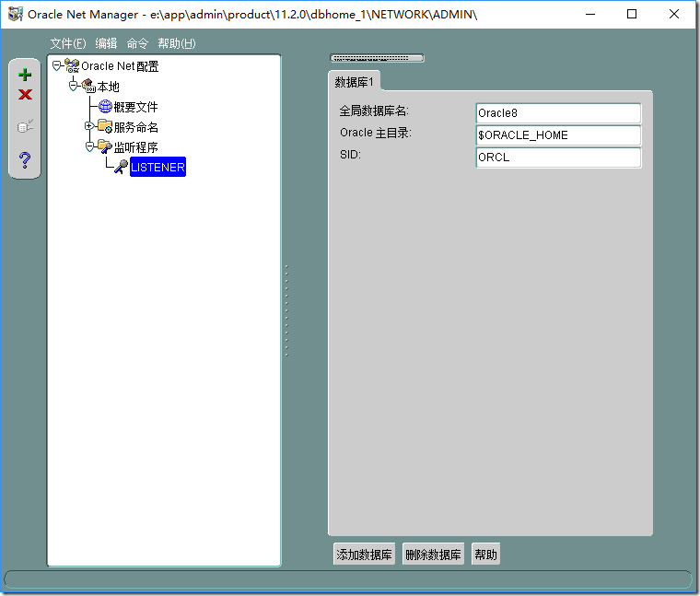This screenshot has width=700, height=596.
Task: Click the Oracle 主目录 field
Action: (558, 135)
